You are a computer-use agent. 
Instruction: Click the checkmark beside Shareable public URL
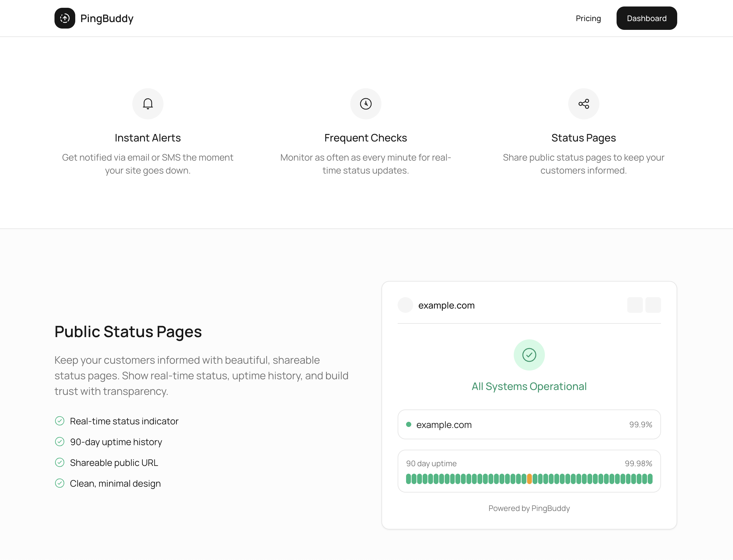60,462
